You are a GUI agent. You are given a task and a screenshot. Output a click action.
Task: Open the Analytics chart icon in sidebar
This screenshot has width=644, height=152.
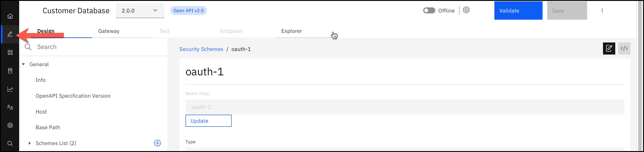pos(10,89)
